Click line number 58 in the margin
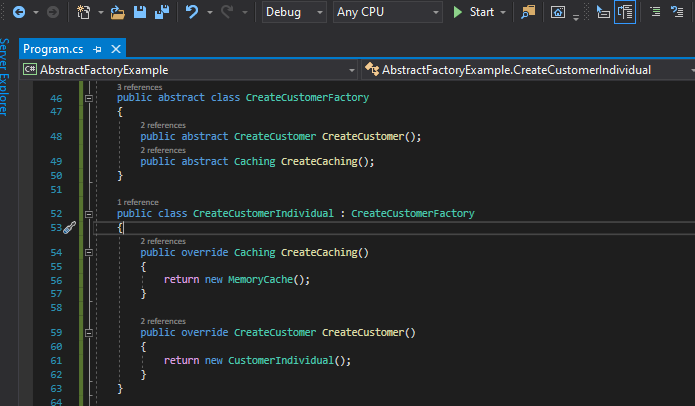 click(56, 308)
